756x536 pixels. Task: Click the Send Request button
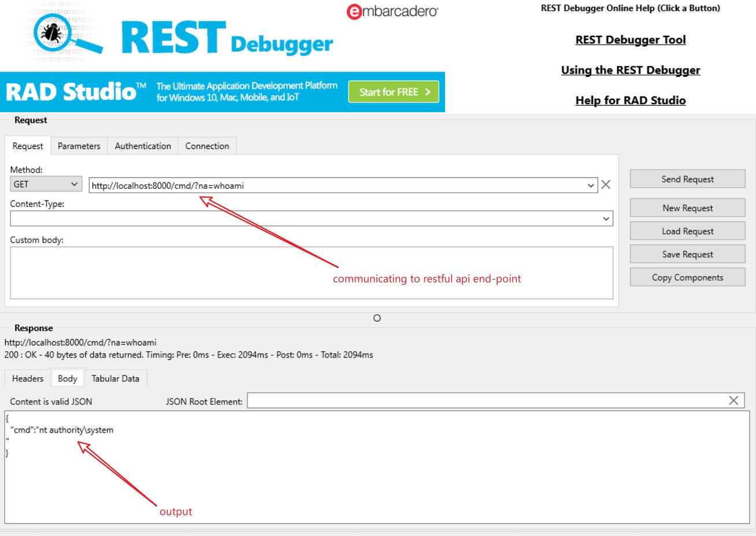688,179
